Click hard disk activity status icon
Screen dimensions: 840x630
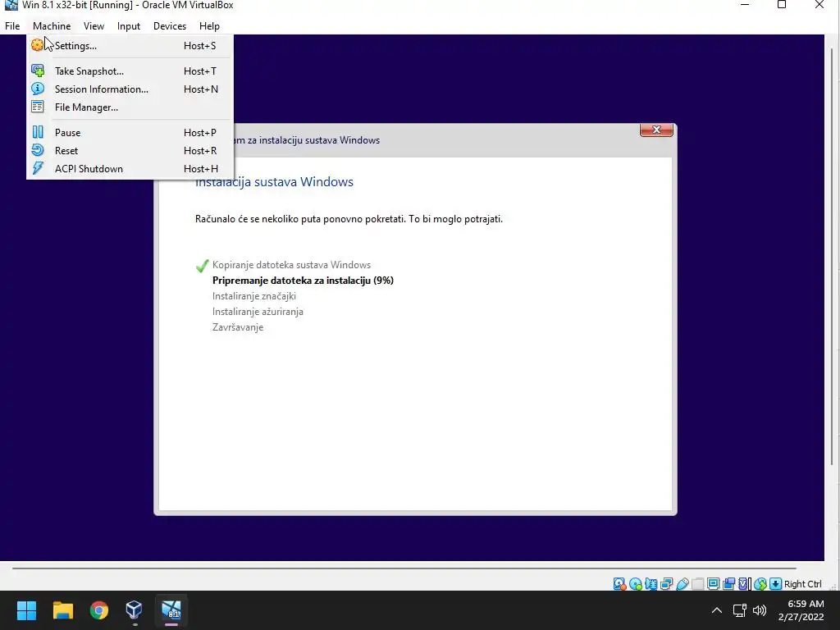pyautogui.click(x=619, y=584)
